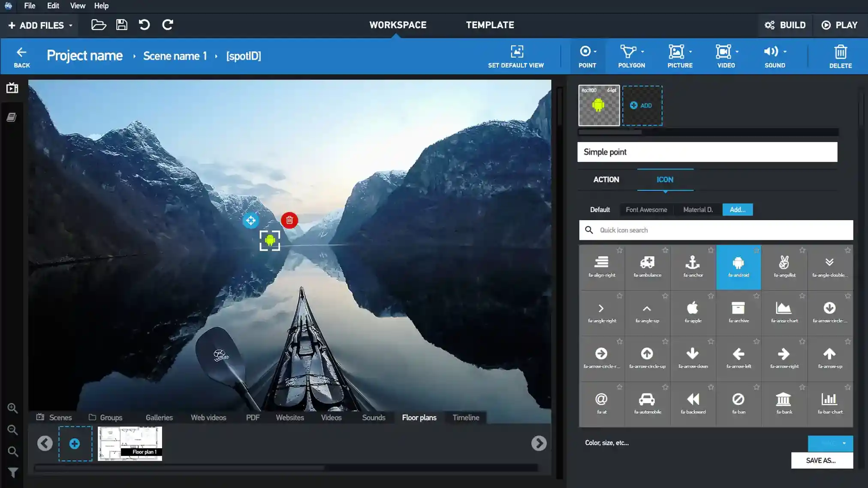This screenshot has height=488, width=868.
Task: Open the Add icon library dropdown
Action: click(x=738, y=209)
